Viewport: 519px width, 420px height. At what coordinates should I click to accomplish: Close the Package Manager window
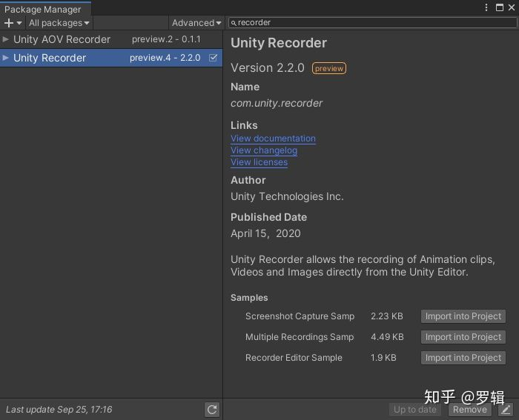[x=512, y=7]
